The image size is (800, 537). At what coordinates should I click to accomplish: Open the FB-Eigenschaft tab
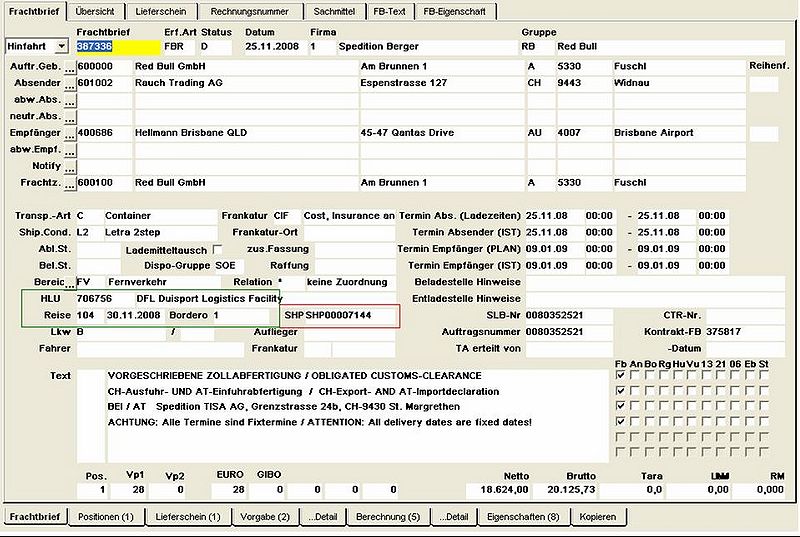[455, 11]
